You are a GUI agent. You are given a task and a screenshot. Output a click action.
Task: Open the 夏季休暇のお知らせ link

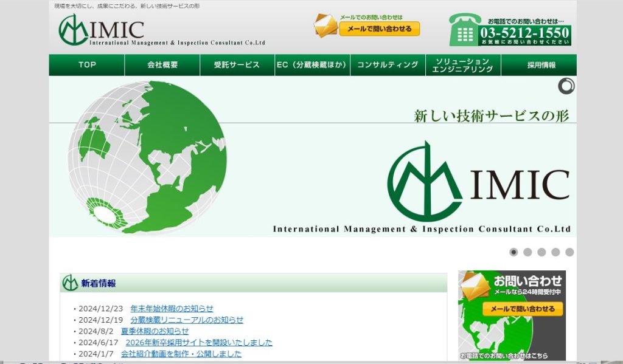155,331
